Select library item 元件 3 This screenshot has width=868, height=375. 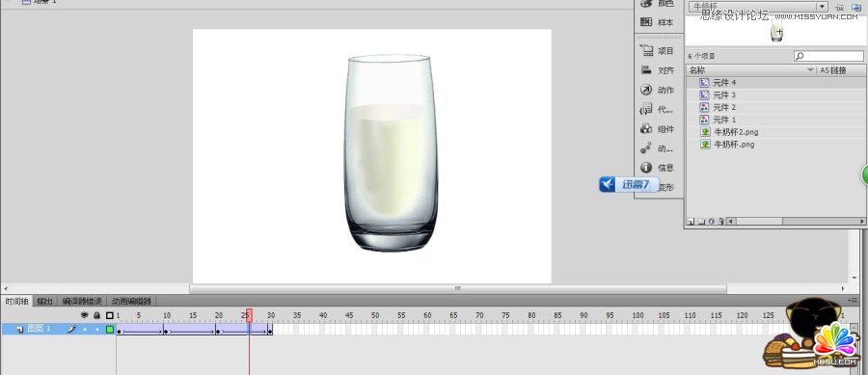point(776,95)
